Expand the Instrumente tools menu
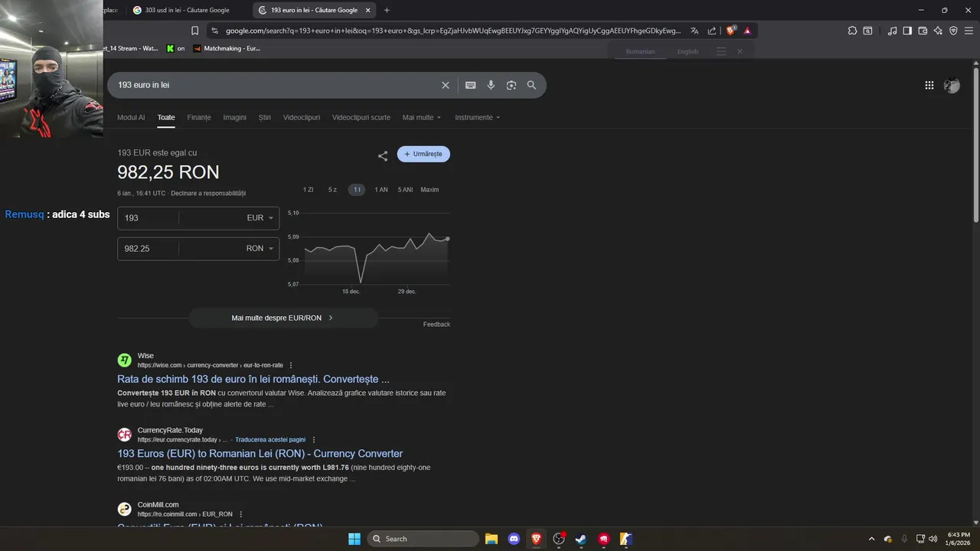The height and width of the screenshot is (551, 980). click(477, 117)
